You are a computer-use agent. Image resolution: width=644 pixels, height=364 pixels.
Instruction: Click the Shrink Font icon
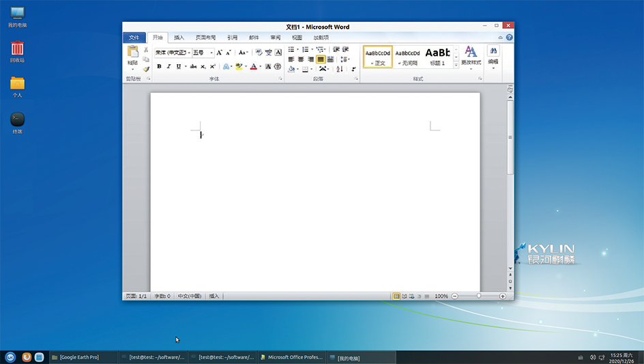229,52
